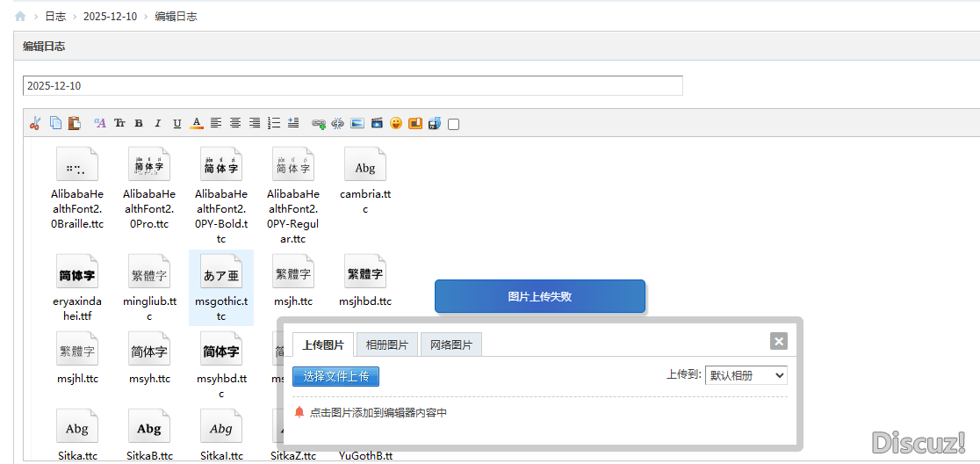Screen dimensions: 980x464
Task: Click the insert link icon
Action: 319,124
